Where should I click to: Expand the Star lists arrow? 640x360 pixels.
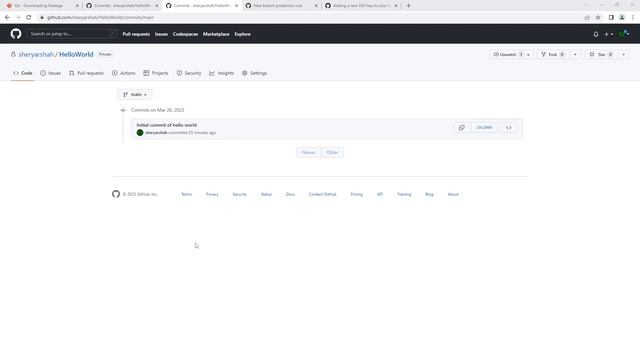click(x=624, y=54)
